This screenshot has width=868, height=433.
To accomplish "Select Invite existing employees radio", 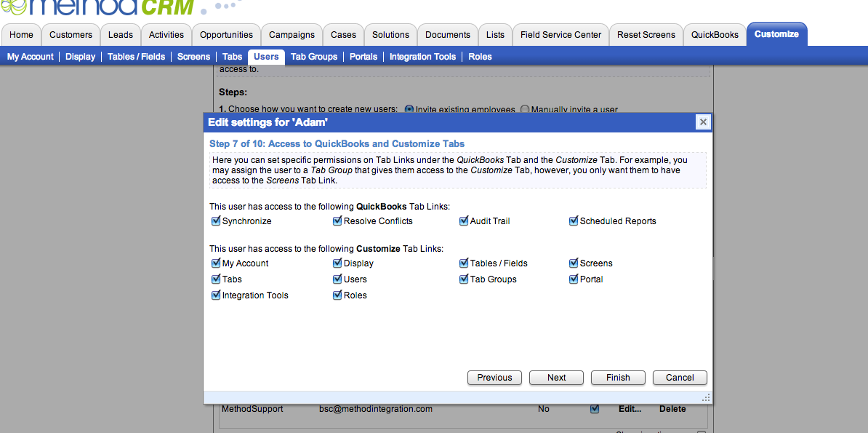I will (x=409, y=109).
